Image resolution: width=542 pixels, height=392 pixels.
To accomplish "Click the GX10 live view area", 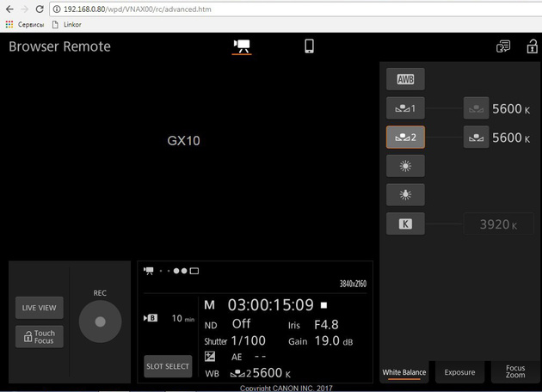I will tap(183, 141).
